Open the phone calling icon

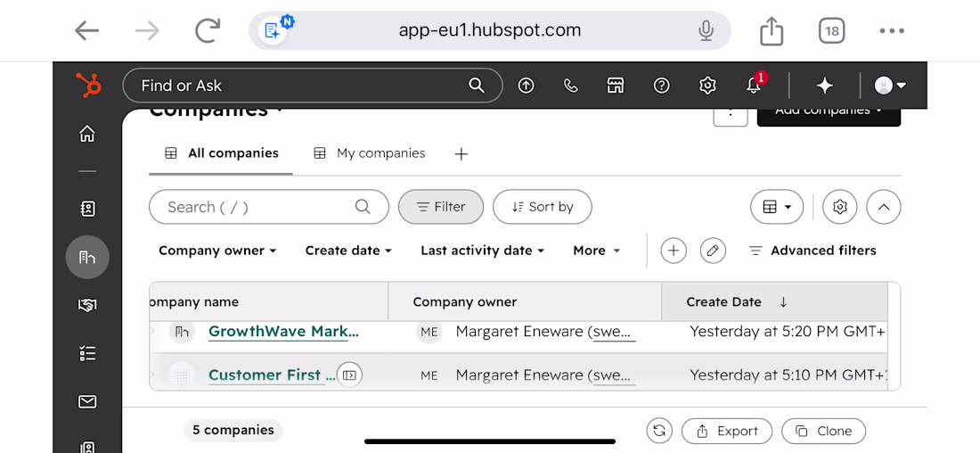(x=570, y=86)
